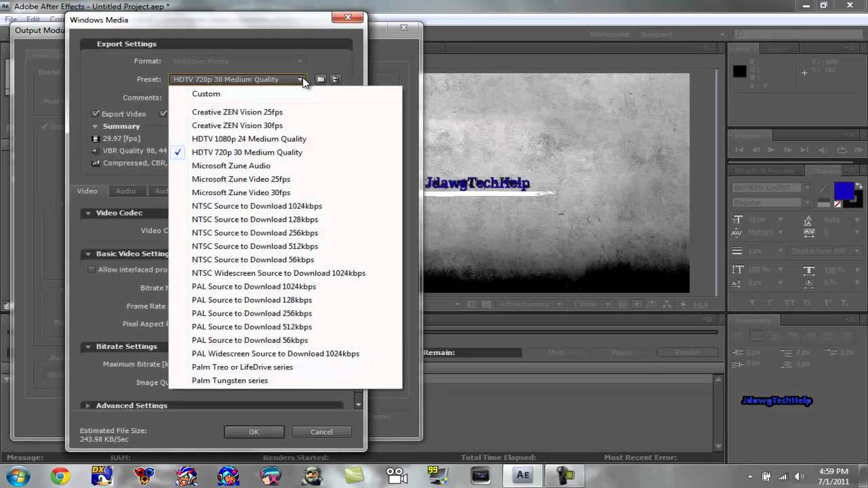
Task: Select Microsoft Zune Audio preset
Action: tap(285, 165)
